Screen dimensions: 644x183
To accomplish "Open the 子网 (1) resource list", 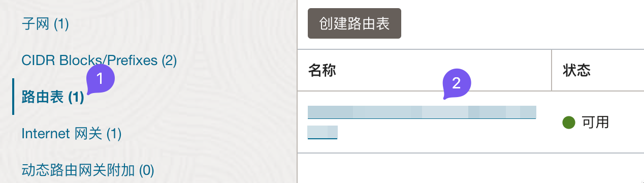I will point(45,24).
